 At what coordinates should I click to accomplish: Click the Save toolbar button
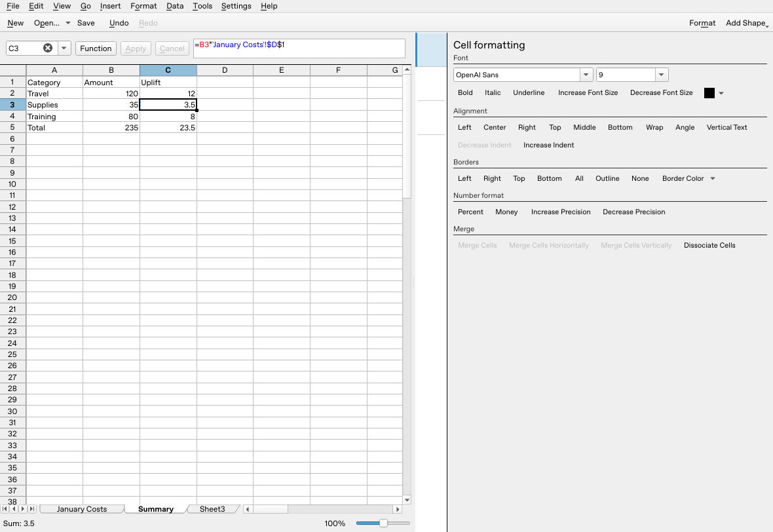coord(86,23)
